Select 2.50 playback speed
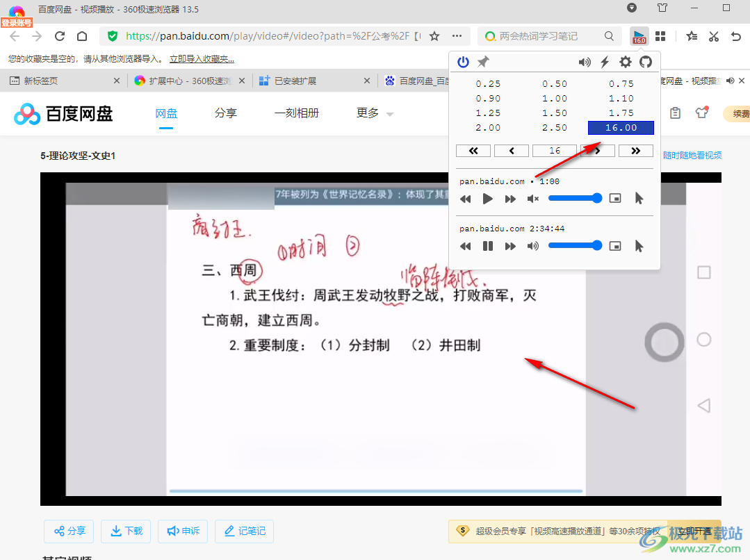Screen dimensions: 750x560 coord(555,128)
